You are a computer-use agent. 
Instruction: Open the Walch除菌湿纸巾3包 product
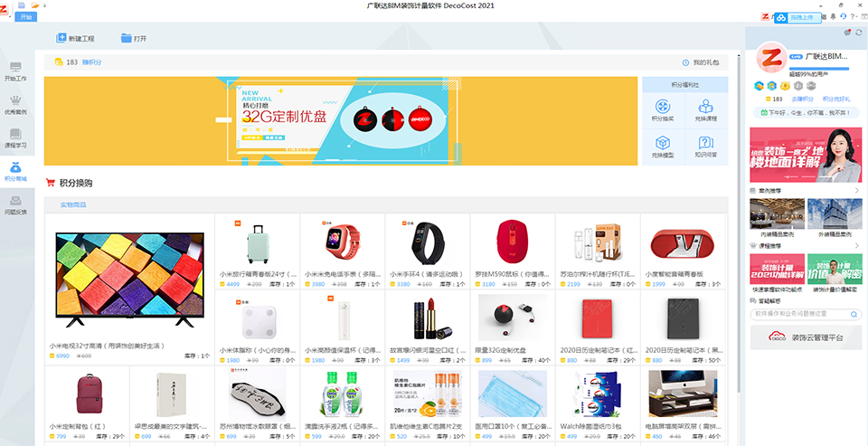598,403
